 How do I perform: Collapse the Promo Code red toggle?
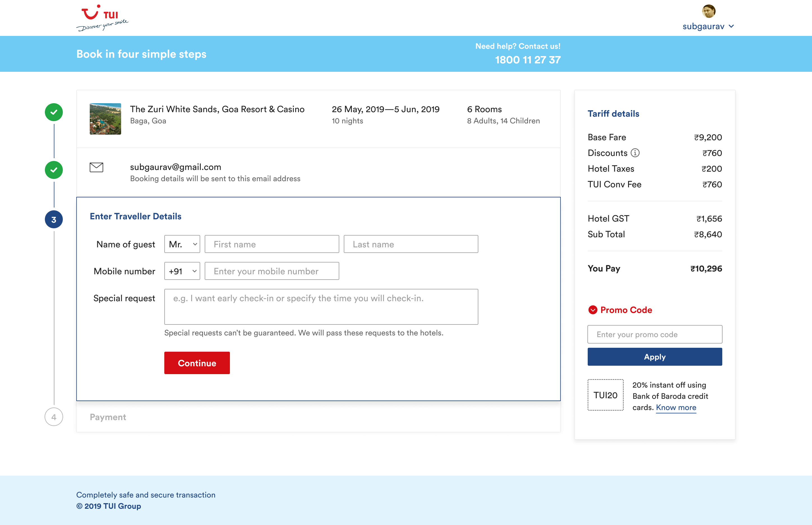592,310
